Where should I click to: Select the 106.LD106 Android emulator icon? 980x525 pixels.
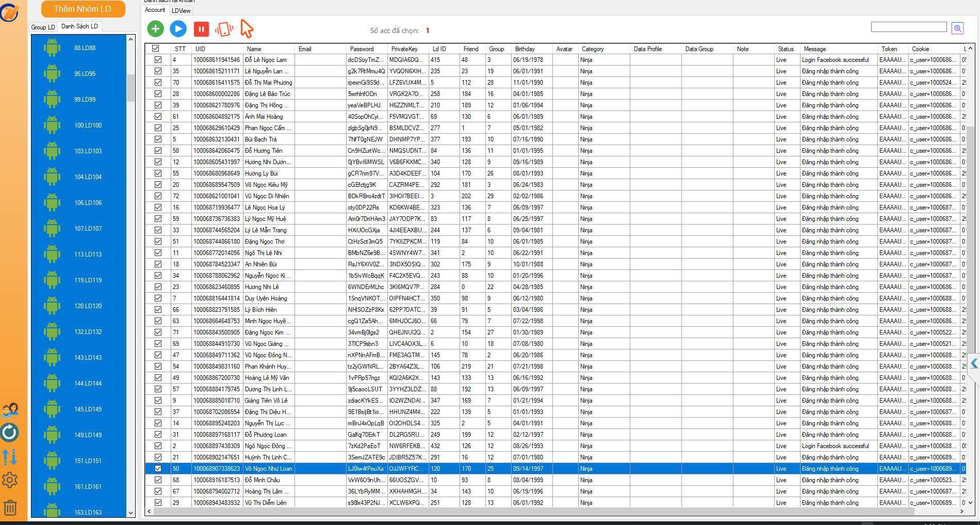[x=52, y=202]
